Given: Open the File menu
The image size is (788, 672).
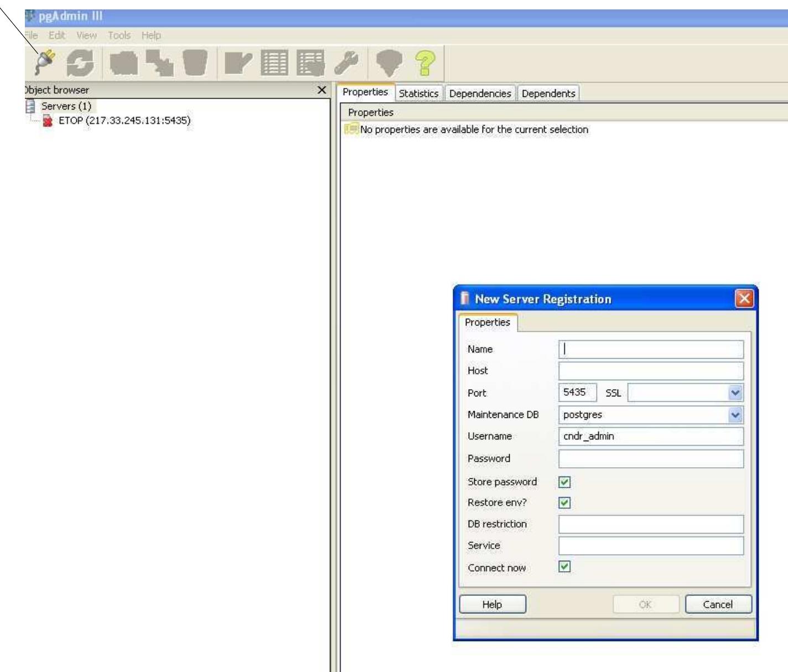Looking at the screenshot, I should click(30, 35).
